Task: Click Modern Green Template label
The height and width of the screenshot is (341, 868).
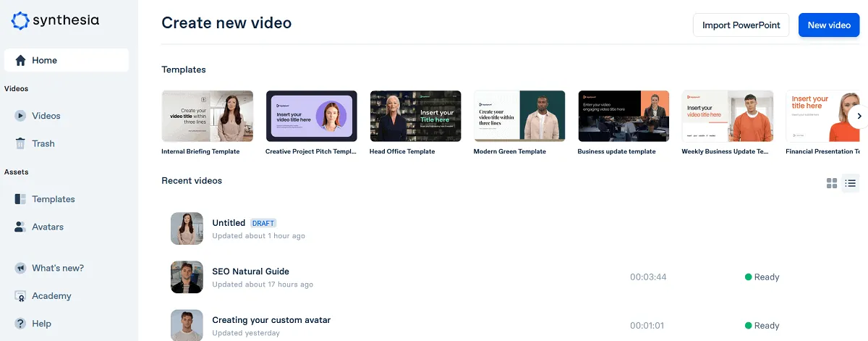Action: coord(510,151)
